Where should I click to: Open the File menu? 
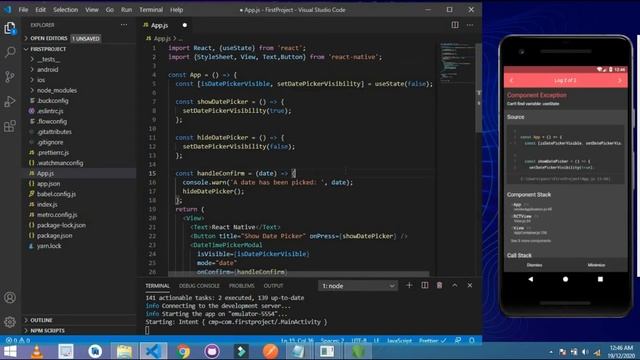pos(23,10)
